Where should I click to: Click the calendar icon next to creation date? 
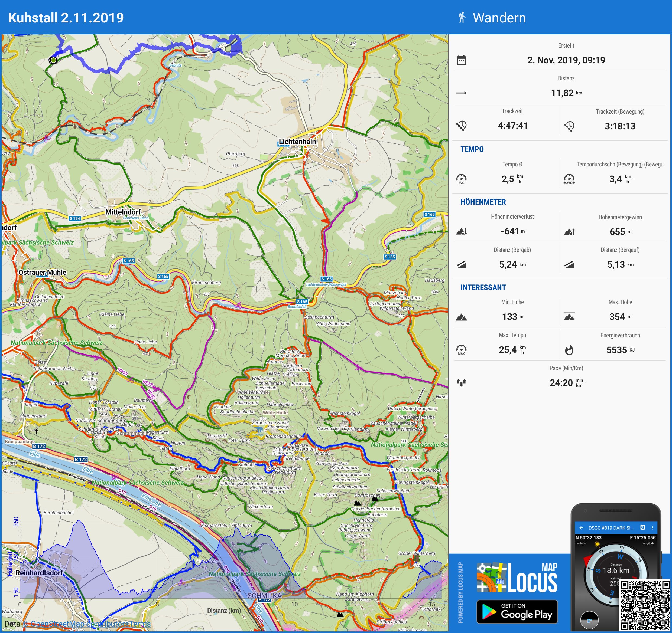[x=462, y=60]
